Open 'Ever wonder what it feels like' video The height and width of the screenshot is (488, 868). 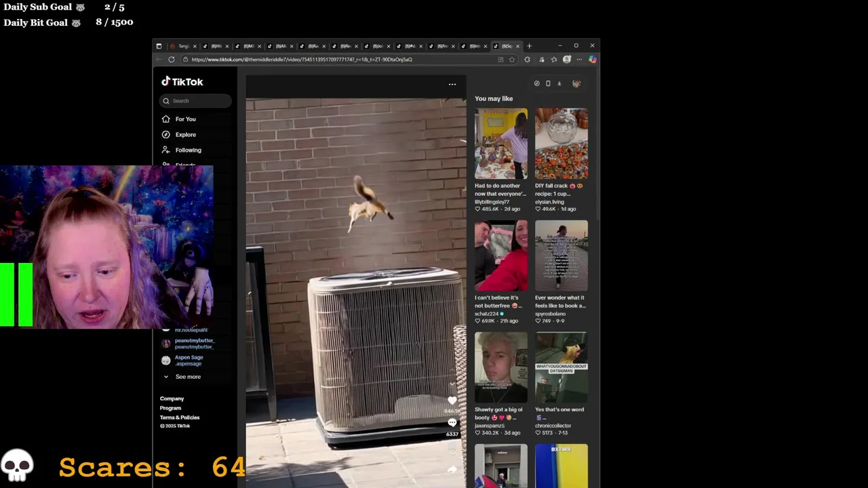pyautogui.click(x=561, y=256)
